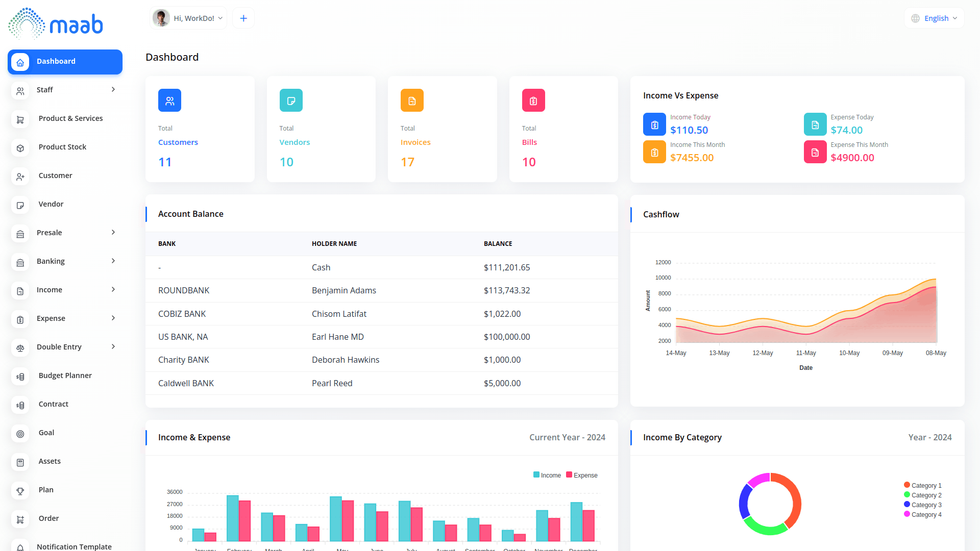Select the Dashboard menu item
The height and width of the screenshot is (551, 980).
tap(65, 62)
